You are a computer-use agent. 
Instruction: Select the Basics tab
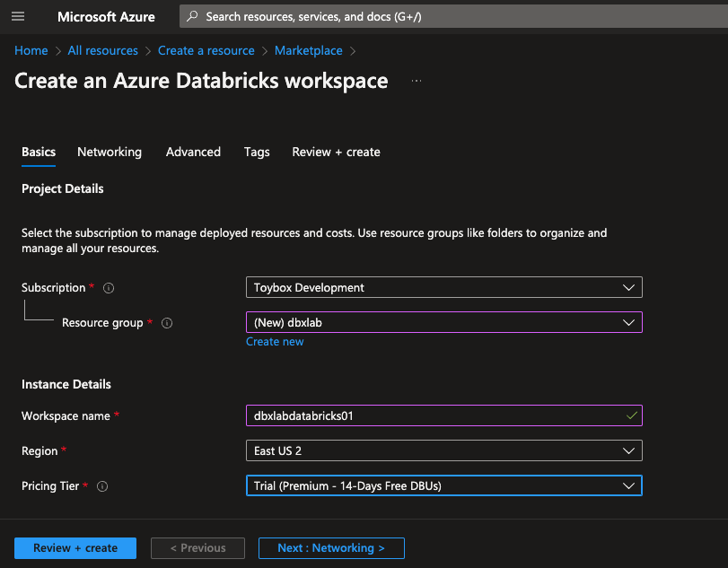point(39,153)
